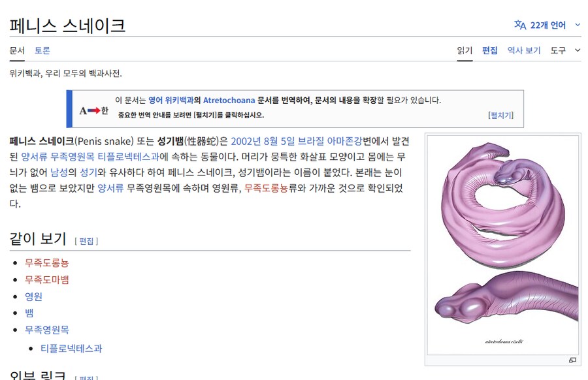
Task: Expand the 도구 menu chevron
Action: coord(578,50)
